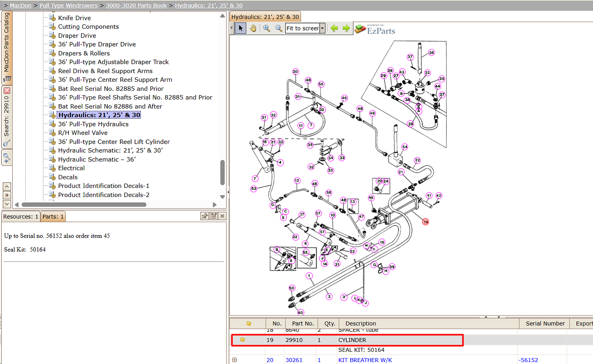Image resolution: width=593 pixels, height=364 pixels.
Task: Click the down arrow button in left sidebar
Action: tap(7, 204)
